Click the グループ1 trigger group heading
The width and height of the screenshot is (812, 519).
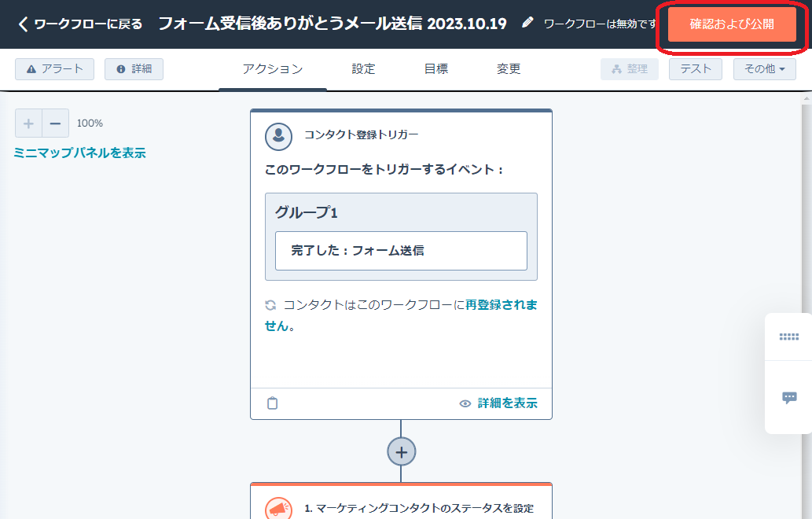[x=306, y=212]
